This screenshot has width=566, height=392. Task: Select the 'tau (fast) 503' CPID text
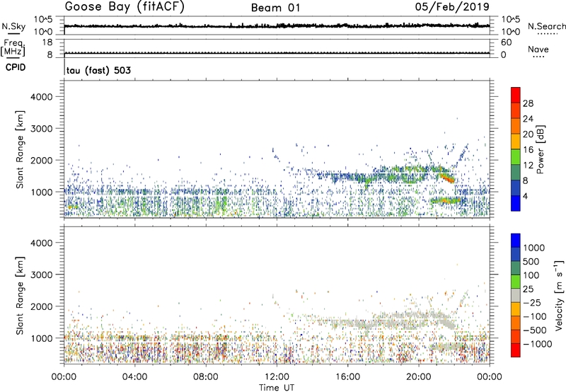pyautogui.click(x=98, y=70)
